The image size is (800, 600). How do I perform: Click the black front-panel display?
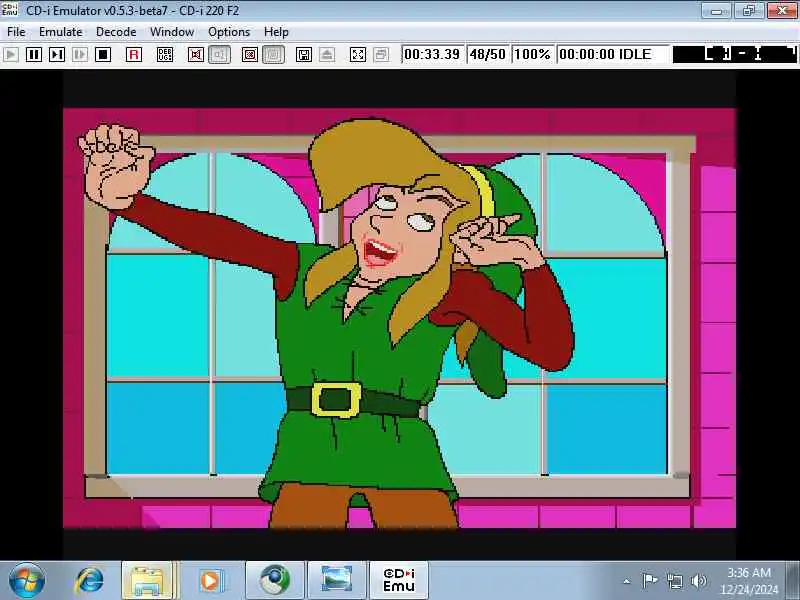(735, 55)
